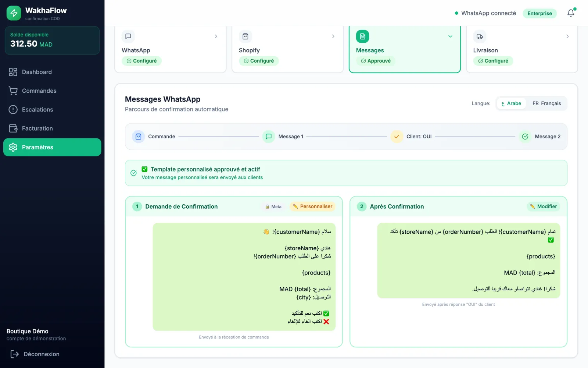Open the Dashboard menu item
The height and width of the screenshot is (368, 588).
(52, 72)
